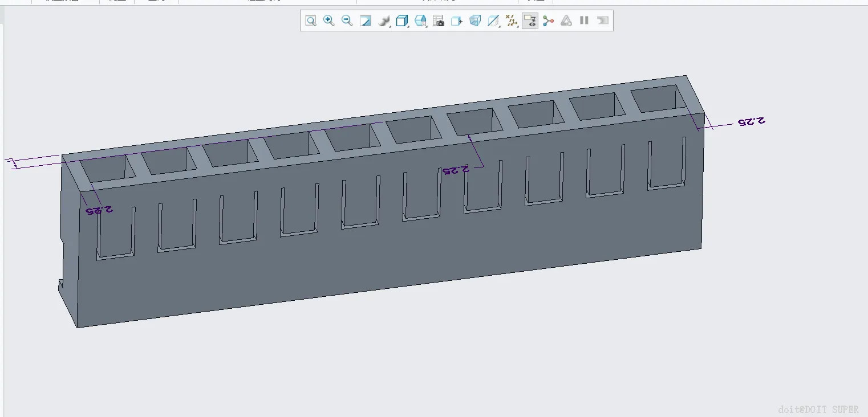Click the Repaint screen icon

click(366, 21)
